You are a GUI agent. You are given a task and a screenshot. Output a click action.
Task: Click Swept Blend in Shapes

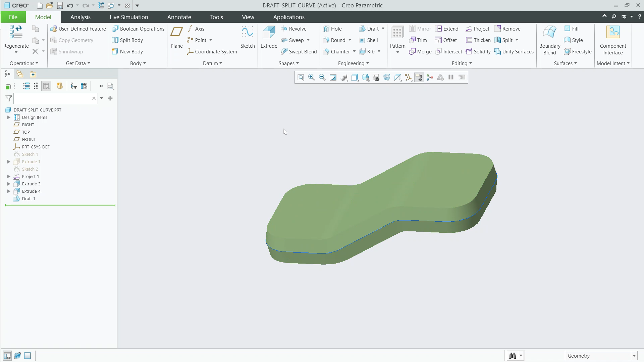point(299,52)
